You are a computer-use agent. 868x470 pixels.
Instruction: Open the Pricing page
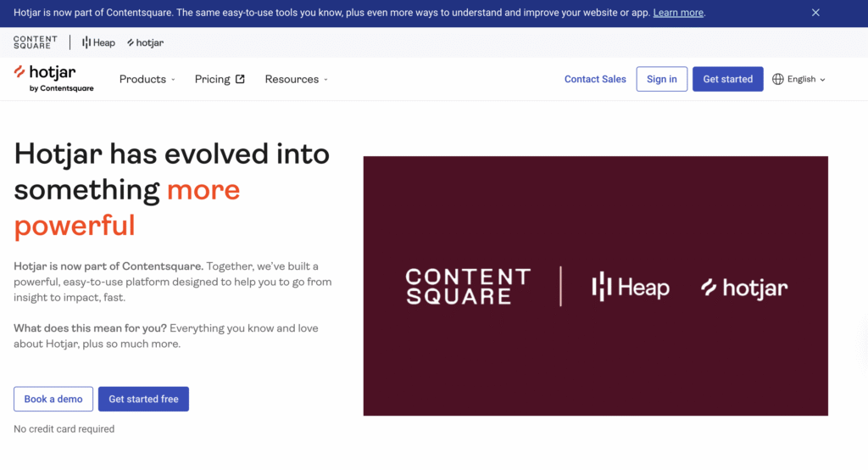[x=213, y=79]
